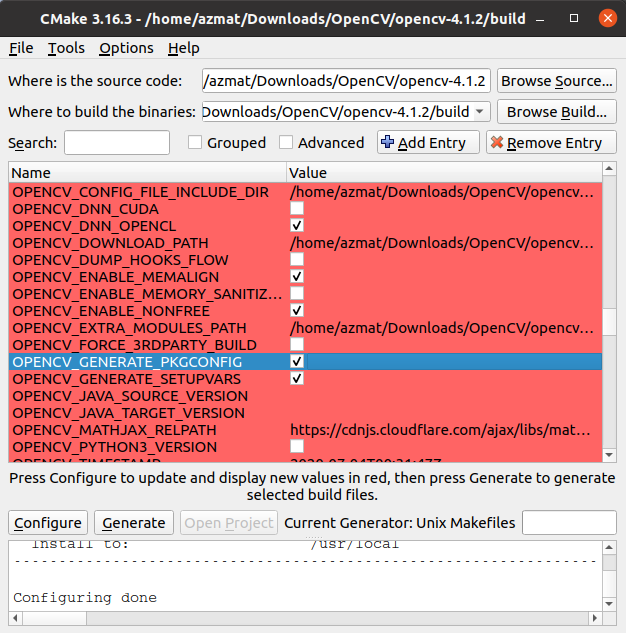Open the Options menu
626x633 pixels.
tap(126, 48)
